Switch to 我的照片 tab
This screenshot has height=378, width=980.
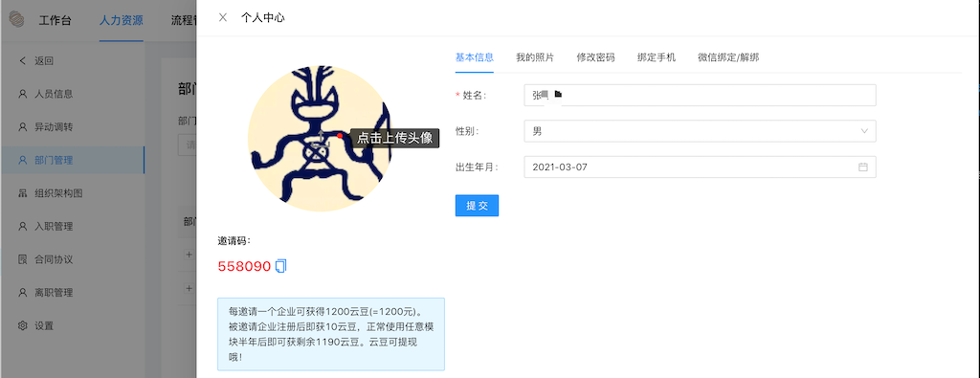(x=535, y=57)
